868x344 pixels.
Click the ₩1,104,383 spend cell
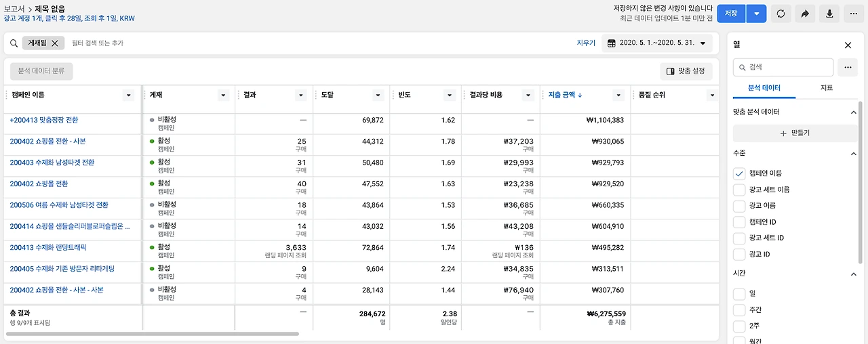[x=605, y=120]
